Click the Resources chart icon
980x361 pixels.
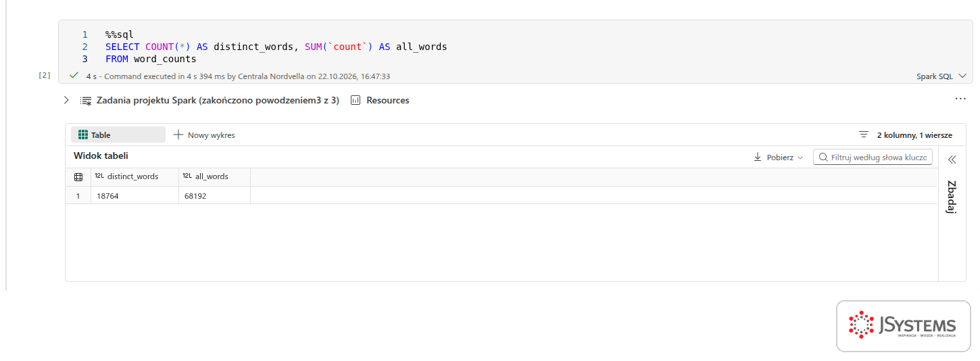(355, 100)
